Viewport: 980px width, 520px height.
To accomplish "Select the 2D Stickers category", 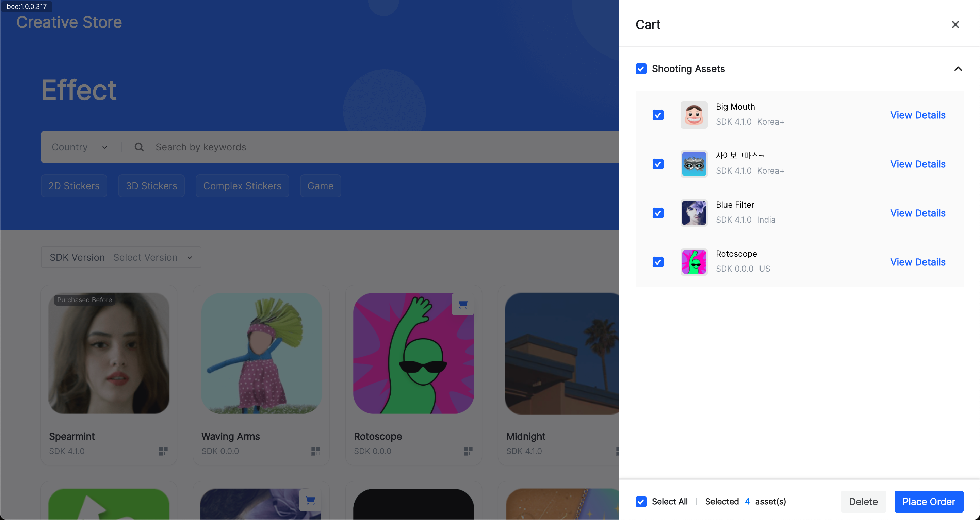I will click(74, 186).
